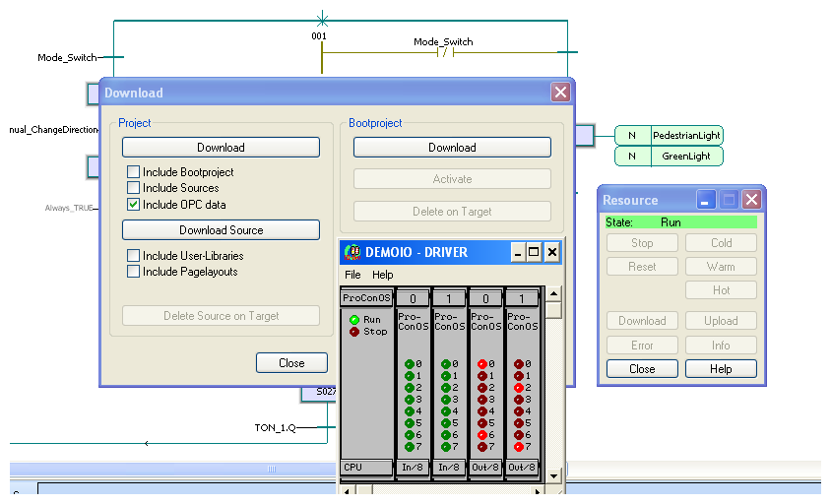Uncheck the Include OPC data checkbox
This screenshot has height=504, width=831.
pyautogui.click(x=133, y=205)
